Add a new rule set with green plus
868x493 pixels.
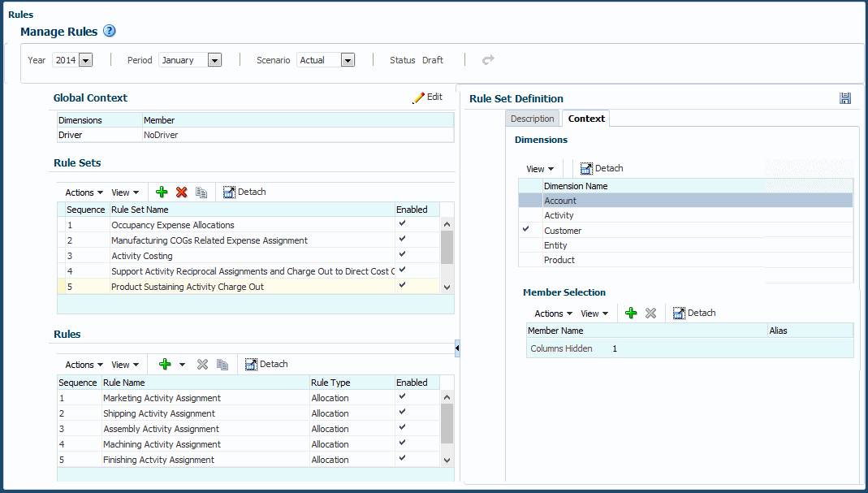162,192
